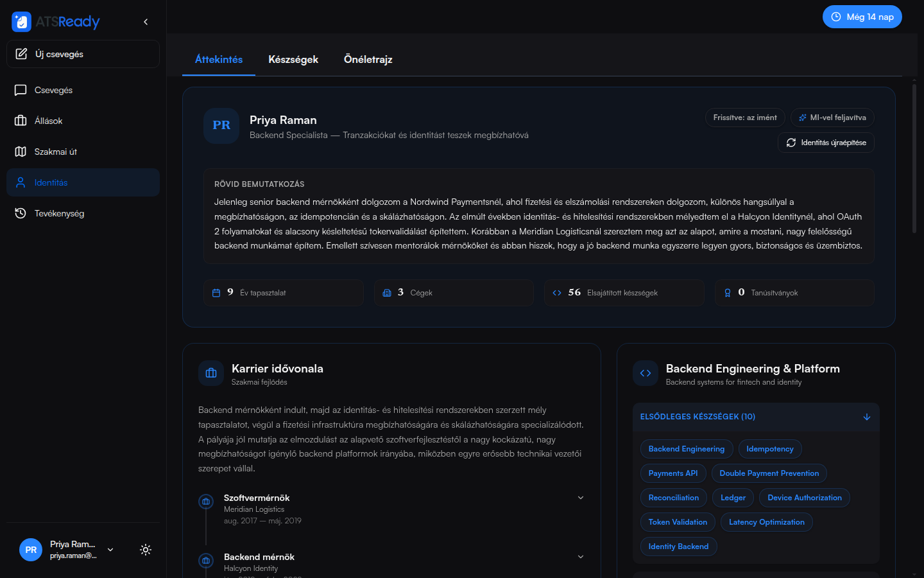Select Identitás in the sidebar
The height and width of the screenshot is (578, 924).
[83, 182]
